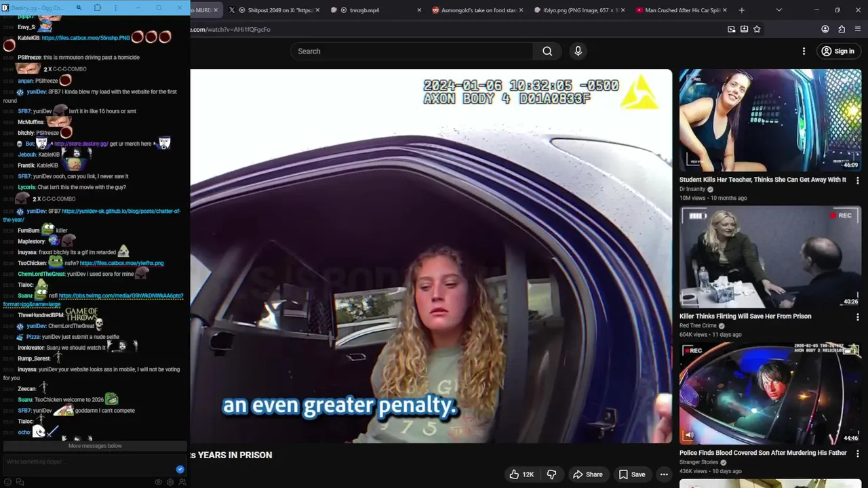Image resolution: width=868 pixels, height=488 pixels.
Task: Click the 'More messages below' bar
Action: (x=95, y=446)
